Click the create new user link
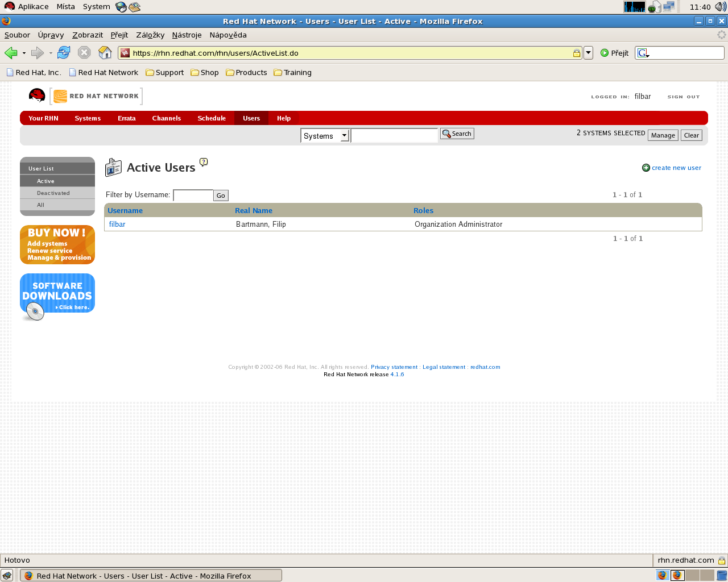The width and height of the screenshot is (728, 582). [676, 168]
